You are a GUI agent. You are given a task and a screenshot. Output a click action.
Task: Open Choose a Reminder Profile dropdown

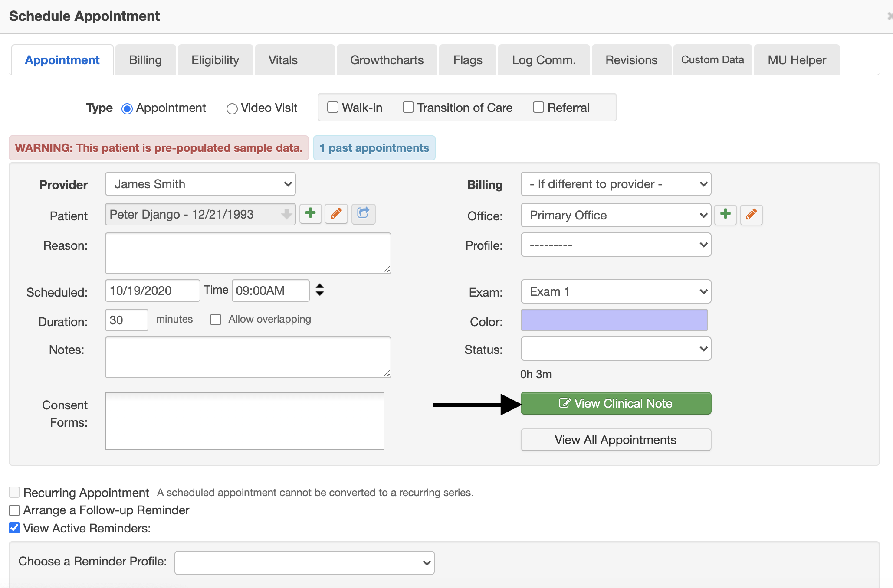[x=304, y=563]
